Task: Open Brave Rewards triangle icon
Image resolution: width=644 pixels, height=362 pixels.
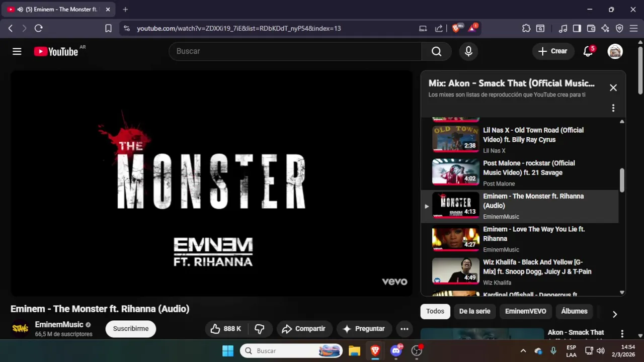Action: coord(472,28)
